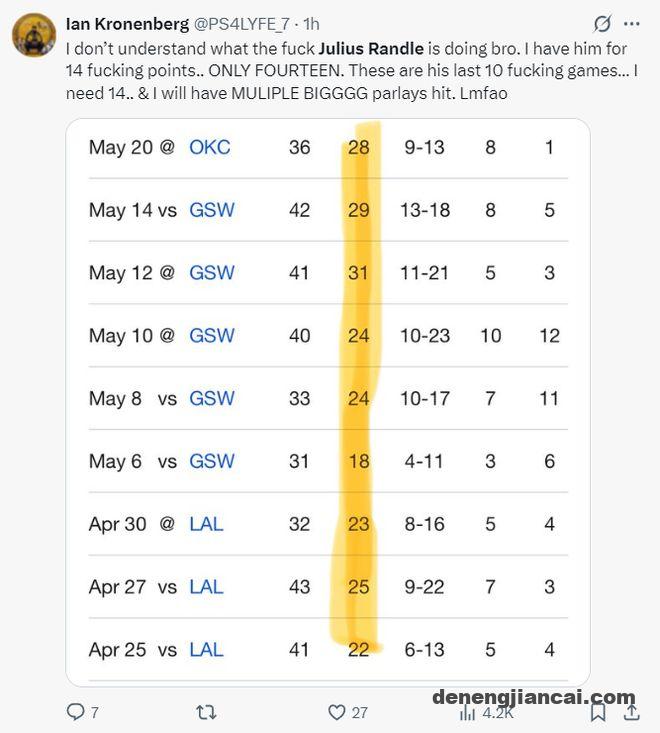Click LAL in the Apr 30 row
The height and width of the screenshot is (733, 660).
click(x=206, y=524)
